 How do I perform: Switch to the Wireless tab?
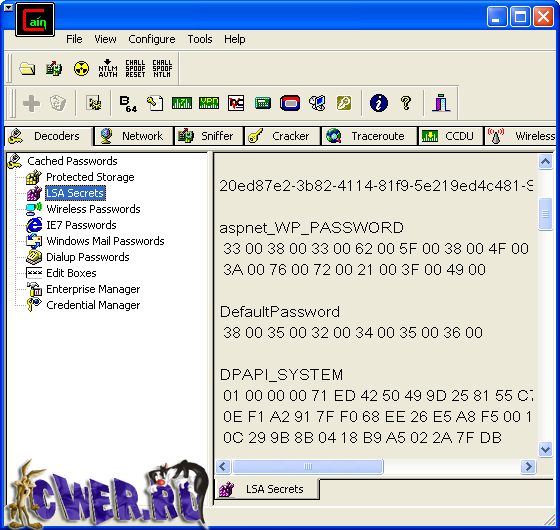[x=521, y=136]
